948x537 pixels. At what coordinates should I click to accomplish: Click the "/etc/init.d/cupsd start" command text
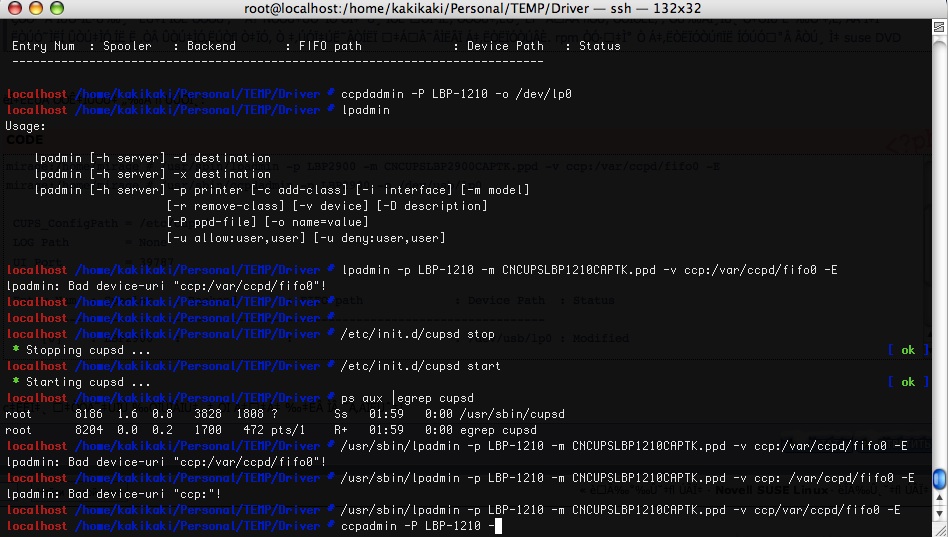tap(421, 366)
